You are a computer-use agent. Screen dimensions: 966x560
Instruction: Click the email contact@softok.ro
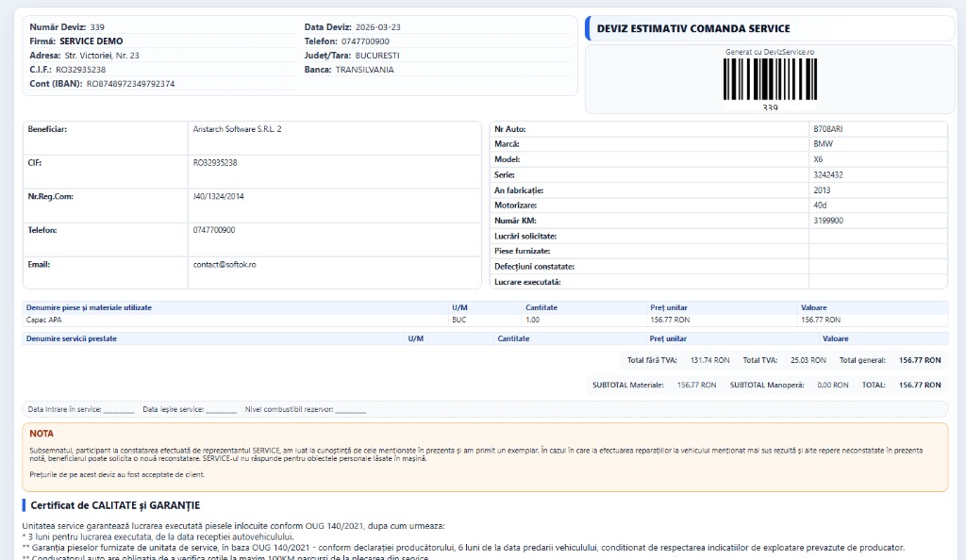click(x=225, y=265)
